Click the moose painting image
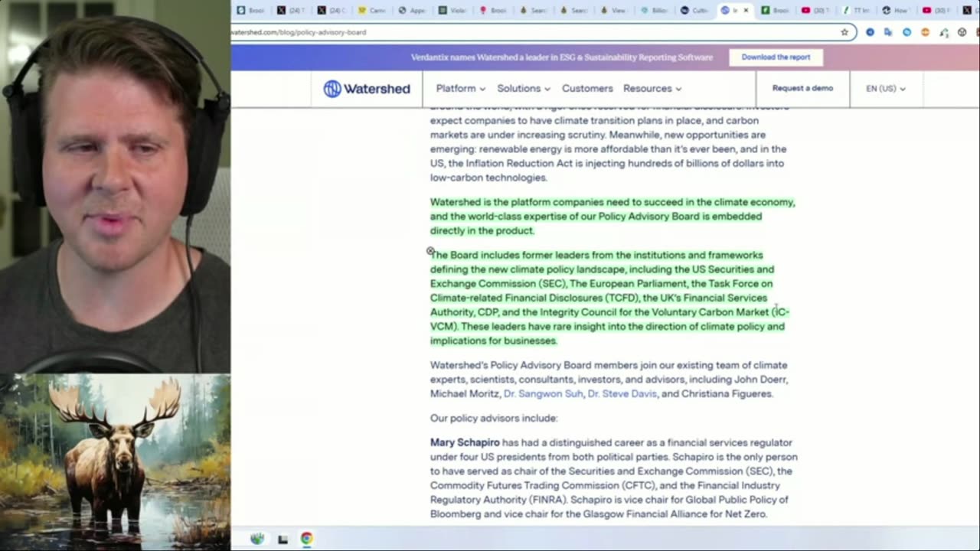Image resolution: width=980 pixels, height=551 pixels. 115,461
